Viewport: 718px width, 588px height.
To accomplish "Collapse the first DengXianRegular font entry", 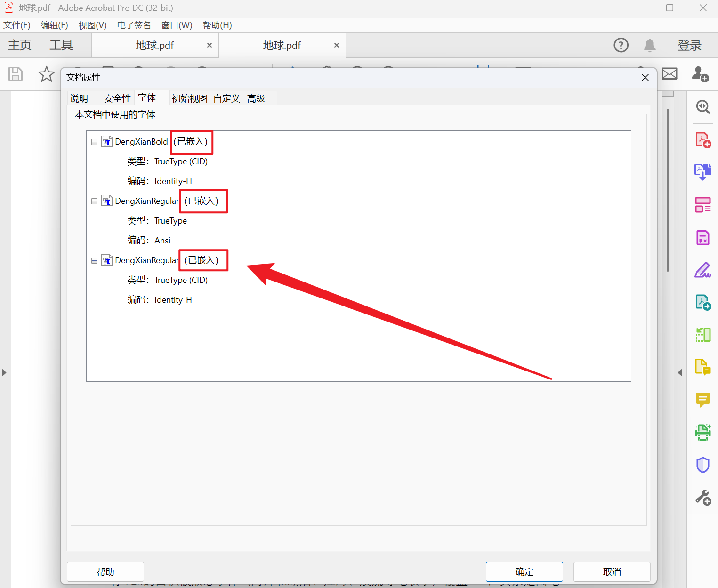I will click(x=94, y=201).
